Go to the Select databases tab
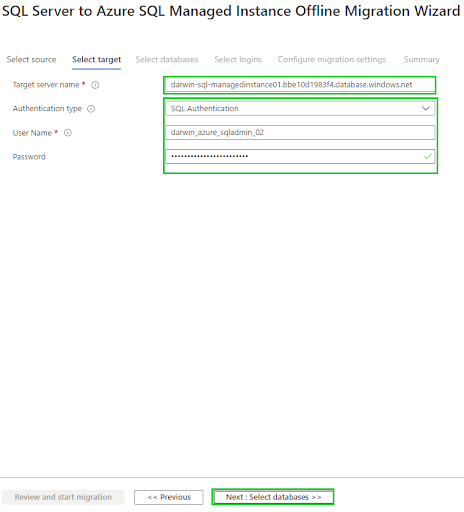The image size is (464, 512). [167, 60]
